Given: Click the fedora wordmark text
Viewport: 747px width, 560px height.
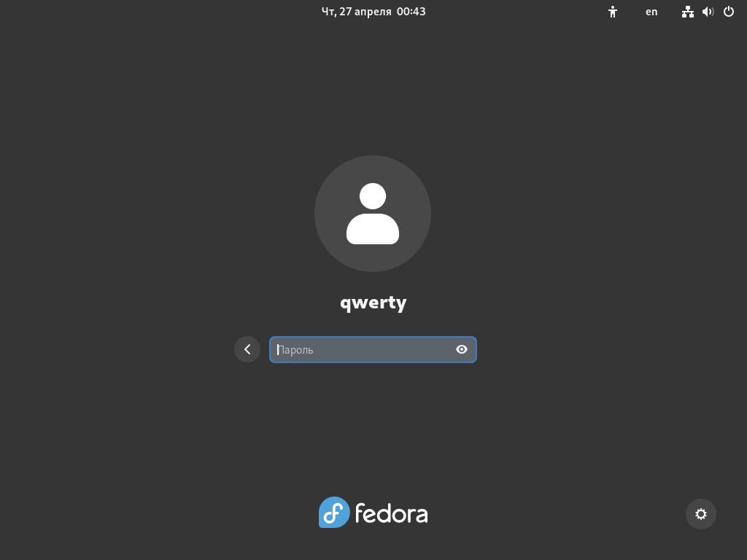Looking at the screenshot, I should point(391,513).
